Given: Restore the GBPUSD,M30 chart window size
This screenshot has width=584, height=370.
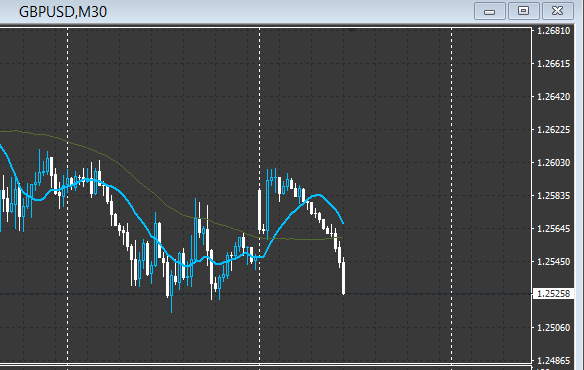Looking at the screenshot, I should pyautogui.click(x=523, y=11).
